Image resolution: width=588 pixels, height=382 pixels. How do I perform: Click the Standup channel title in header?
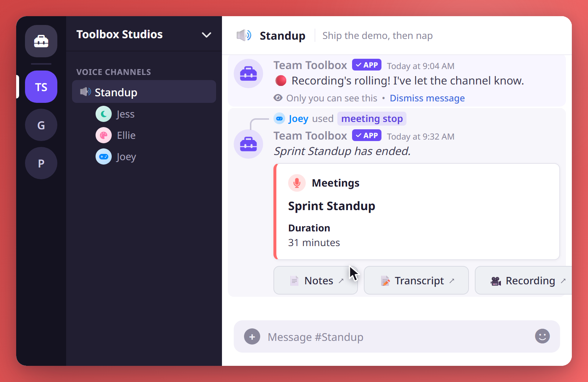(282, 36)
